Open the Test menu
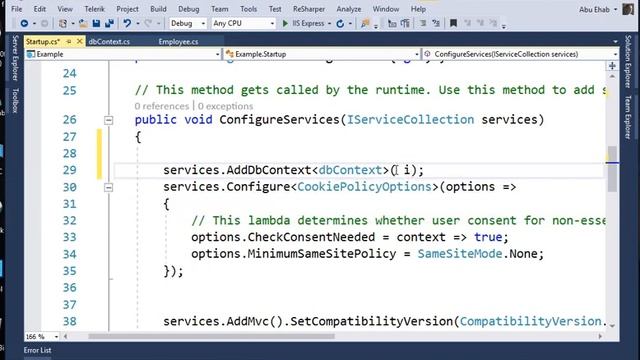This screenshot has width=640, height=360. (x=275, y=9)
